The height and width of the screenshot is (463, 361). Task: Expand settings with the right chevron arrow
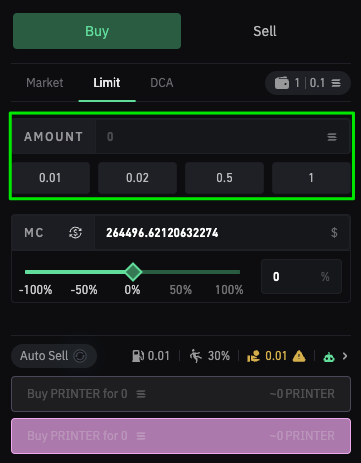345,356
